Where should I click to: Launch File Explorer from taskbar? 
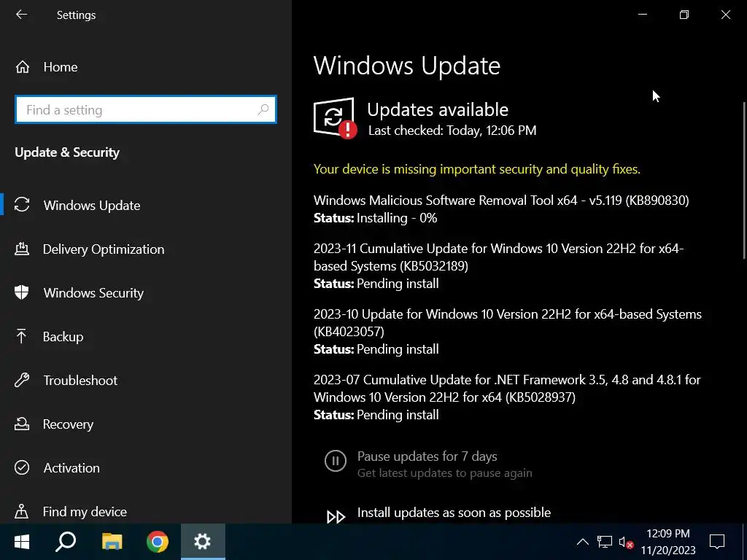(112, 542)
